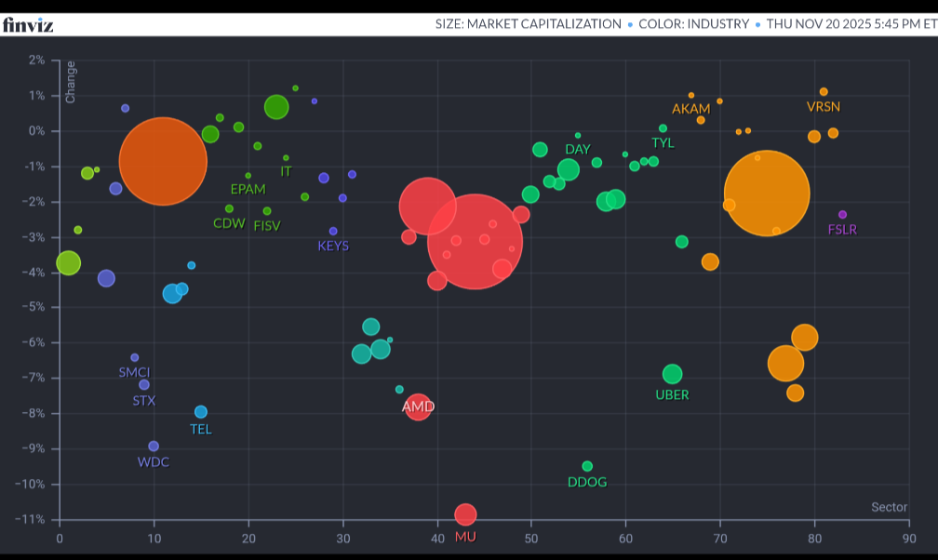Click the Change axis label
938x560 pixels.
70,82
